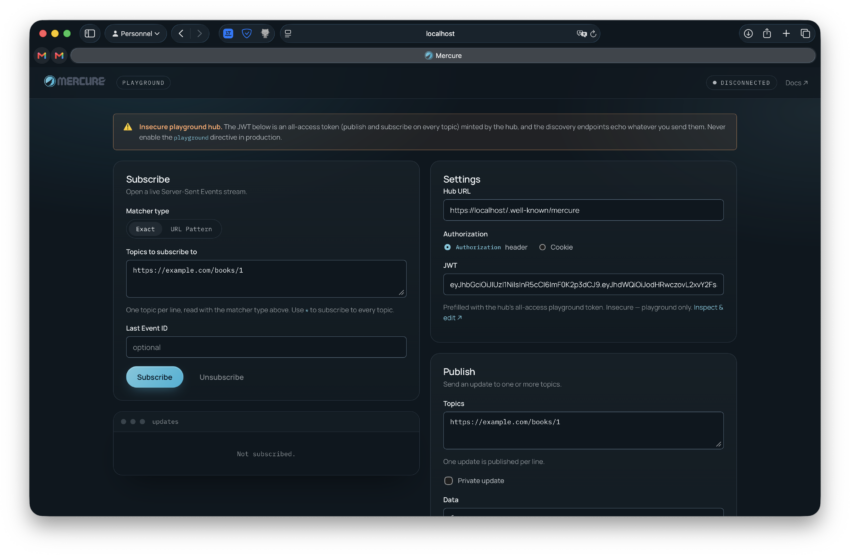Screen dimensions: 850x555
Task: Click the 'Insecure playground hub.' warning text
Action: point(180,127)
